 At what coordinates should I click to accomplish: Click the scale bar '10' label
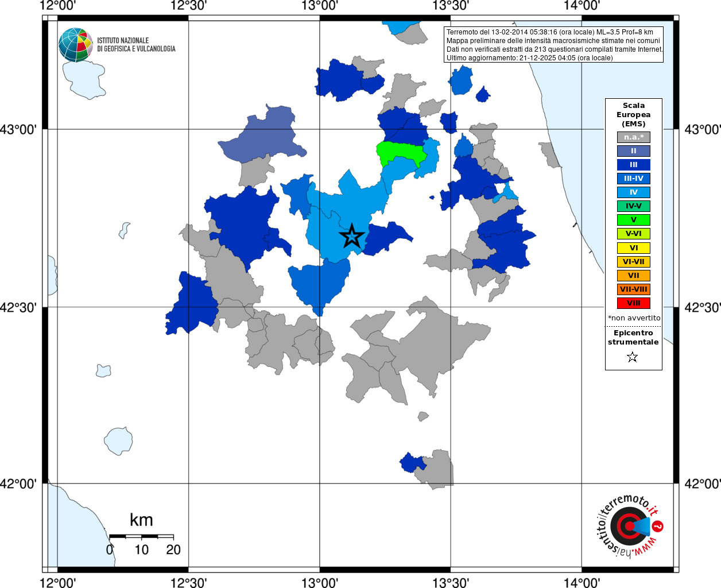coord(141,550)
